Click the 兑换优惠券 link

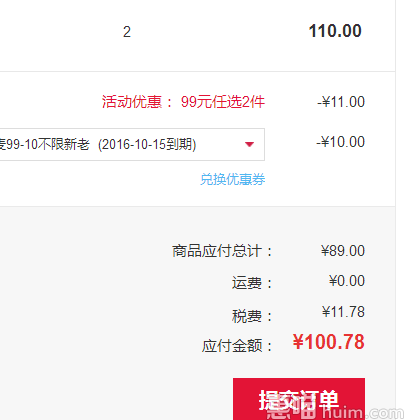click(x=233, y=179)
